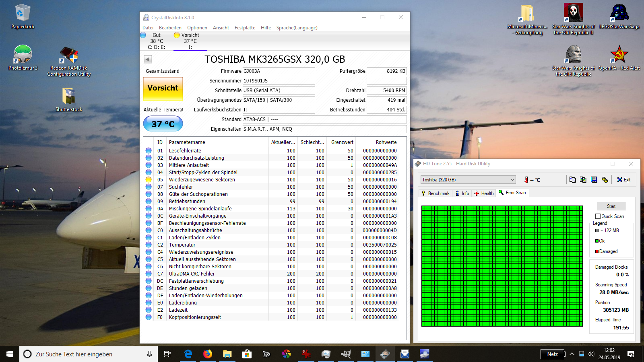Click the Exit button in HD Tune
Screen dimensions: 644x362
pyautogui.click(x=623, y=180)
